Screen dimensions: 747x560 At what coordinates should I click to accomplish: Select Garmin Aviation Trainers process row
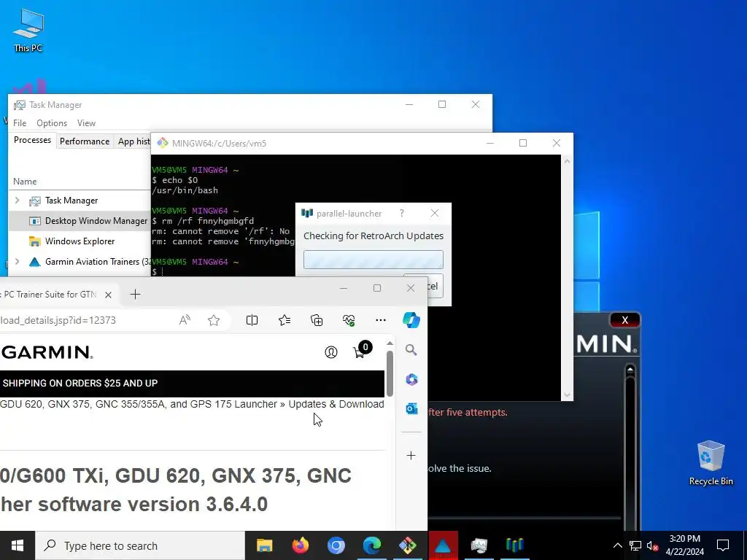[x=80, y=262]
